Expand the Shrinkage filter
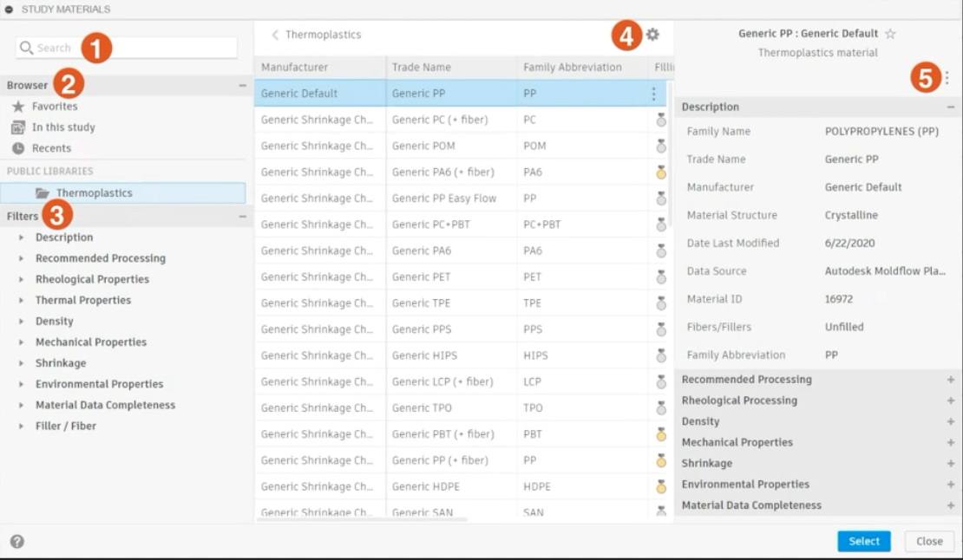Viewport: 963px width, 560px height. [x=21, y=363]
